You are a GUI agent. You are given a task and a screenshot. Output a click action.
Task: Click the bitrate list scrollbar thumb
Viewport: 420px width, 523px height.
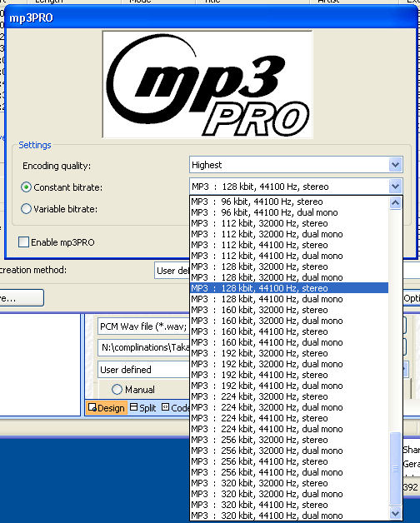(395, 469)
